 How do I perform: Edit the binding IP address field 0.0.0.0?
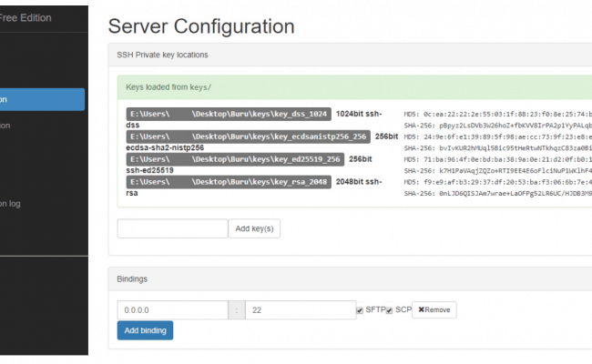[172, 310]
